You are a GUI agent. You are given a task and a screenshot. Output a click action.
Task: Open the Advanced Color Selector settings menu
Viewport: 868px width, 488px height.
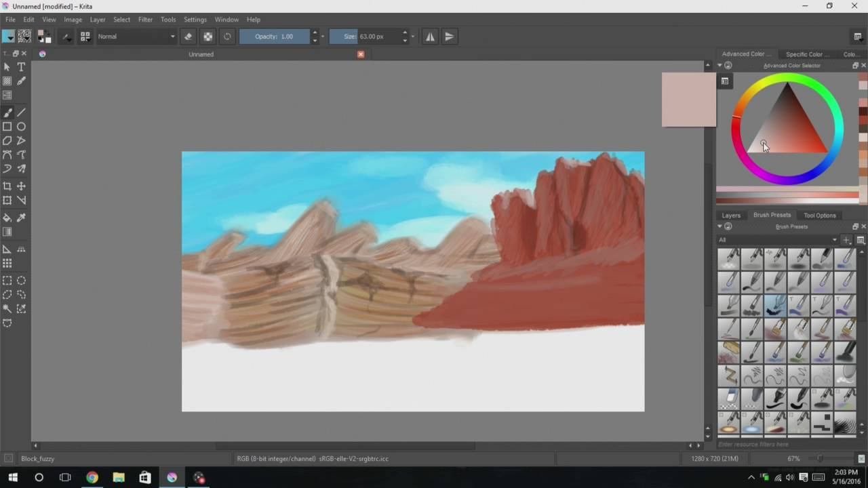tap(724, 81)
